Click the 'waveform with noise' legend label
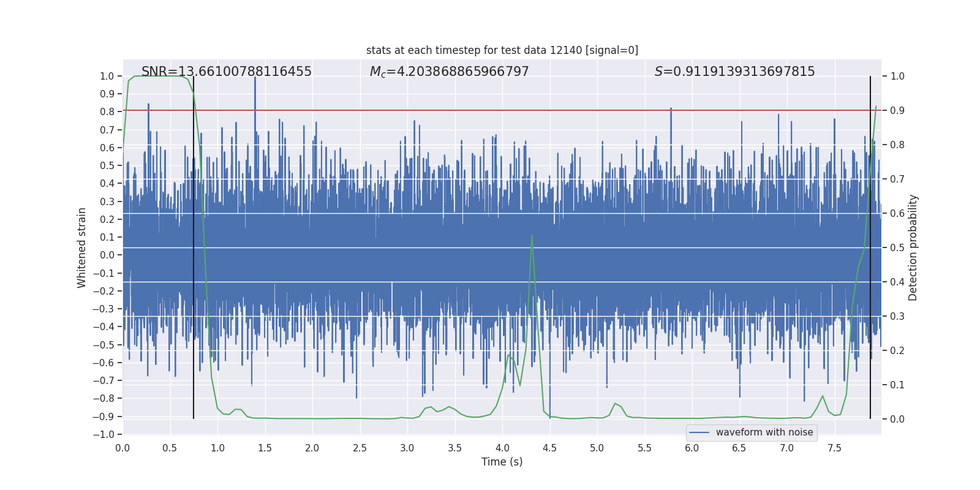980x490 pixels. point(764,432)
